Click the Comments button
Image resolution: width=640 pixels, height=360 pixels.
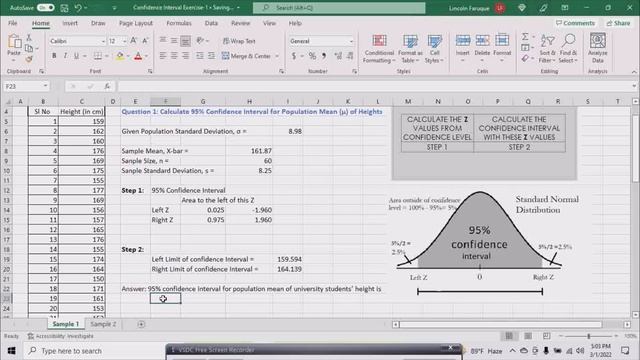click(575, 23)
